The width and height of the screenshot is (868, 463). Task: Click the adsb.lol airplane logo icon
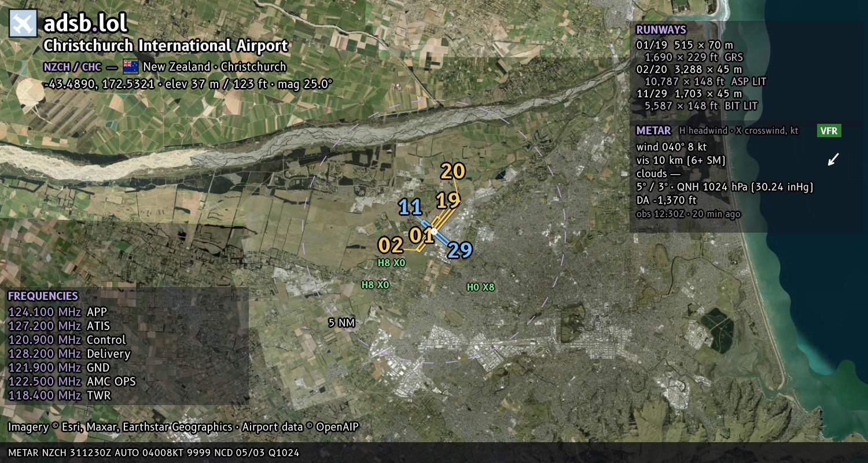tap(23, 24)
